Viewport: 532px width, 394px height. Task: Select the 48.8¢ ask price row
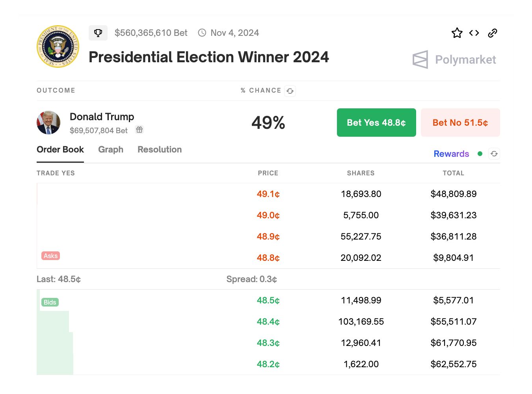(268, 258)
